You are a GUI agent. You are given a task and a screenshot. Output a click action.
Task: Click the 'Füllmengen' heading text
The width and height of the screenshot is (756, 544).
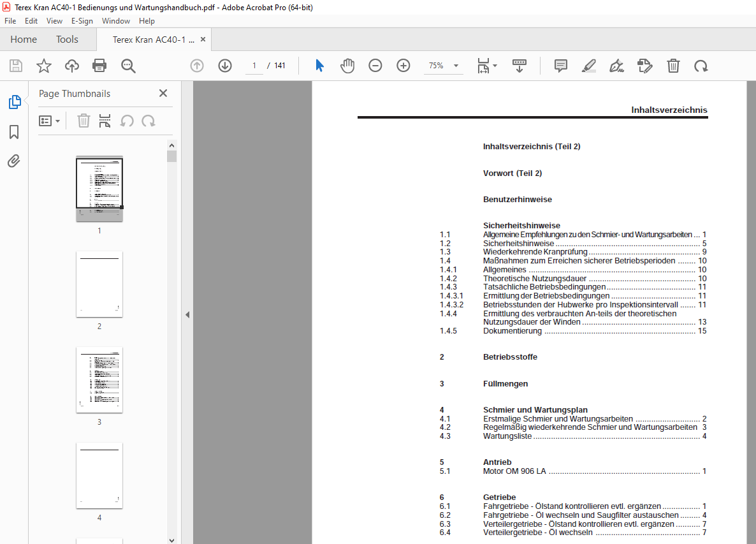(x=505, y=383)
